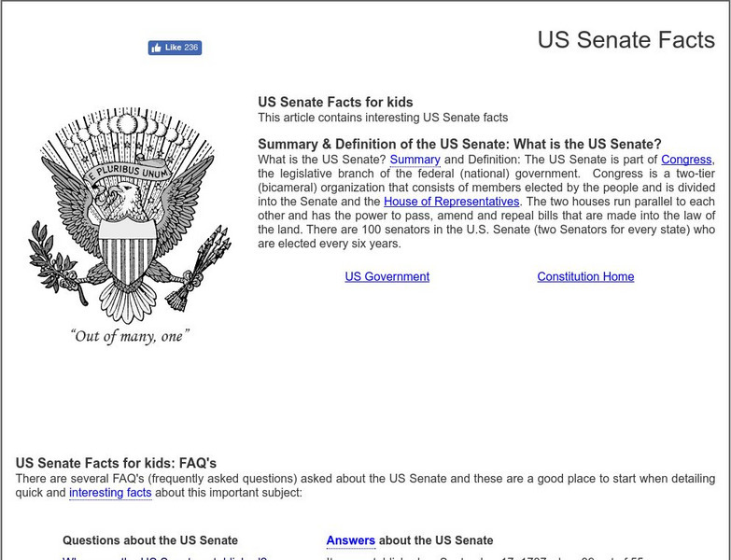The height and width of the screenshot is (560, 731).
Task: Click the Answers link
Action: [x=350, y=540]
